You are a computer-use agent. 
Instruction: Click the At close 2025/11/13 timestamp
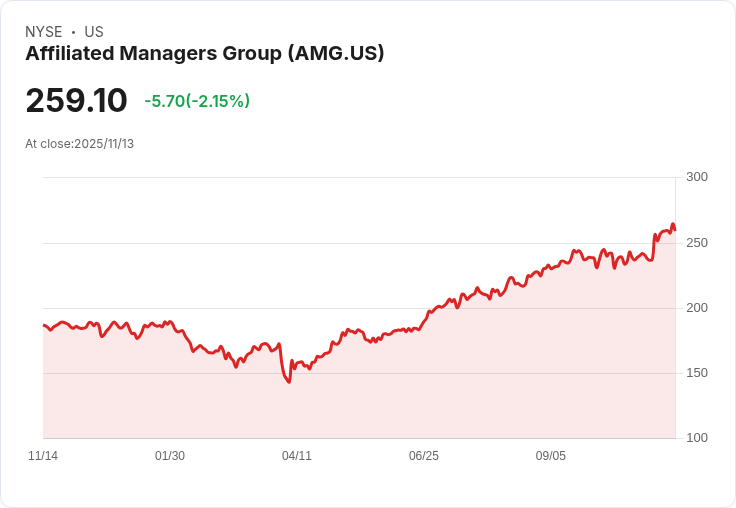tap(79, 144)
